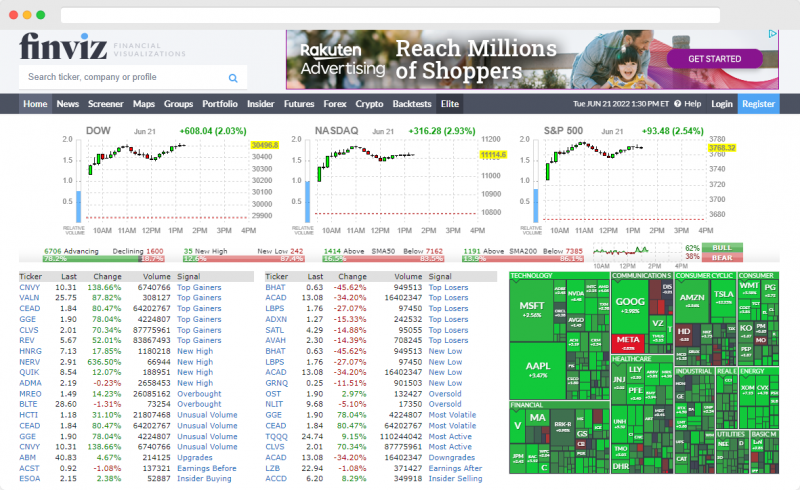The image size is (800, 490).
Task: Click the browser address bar
Action: [390, 15]
